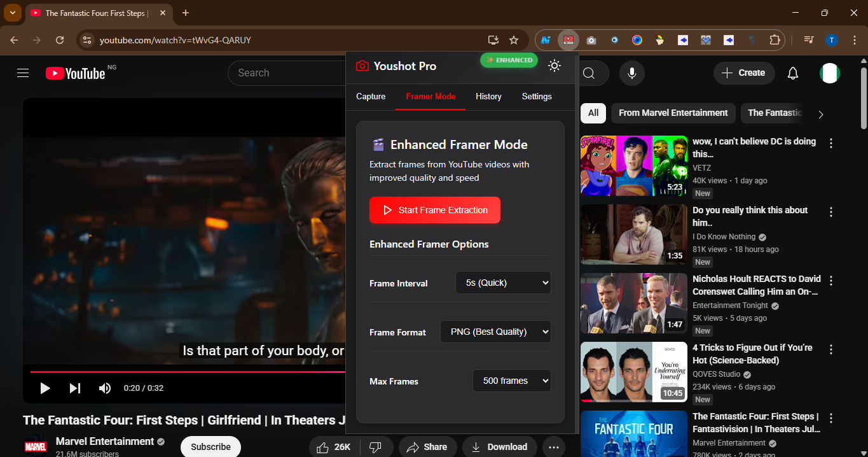Open more options for the VETZ video
This screenshot has width=868, height=457.
coord(831,143)
